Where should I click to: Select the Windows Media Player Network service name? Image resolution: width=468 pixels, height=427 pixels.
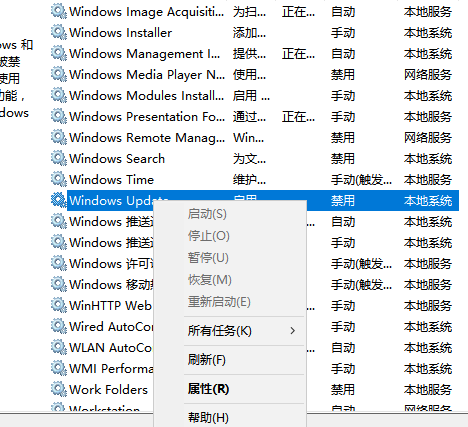coord(147,75)
